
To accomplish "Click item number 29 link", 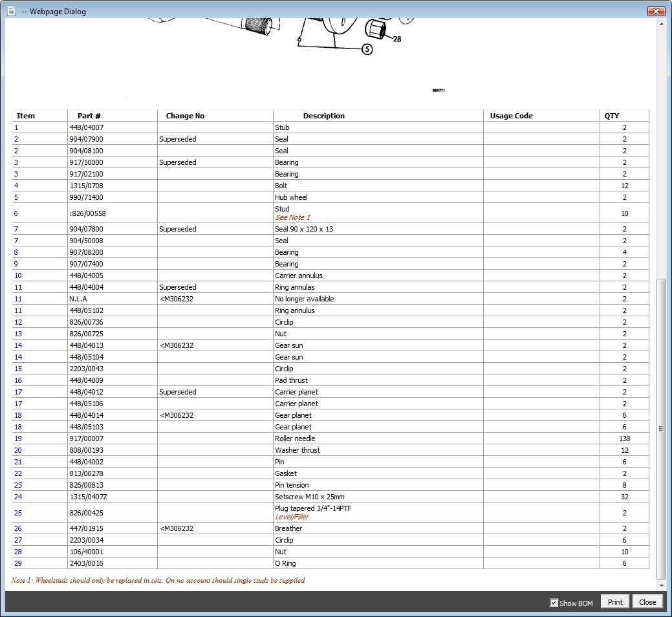I will coord(18,563).
